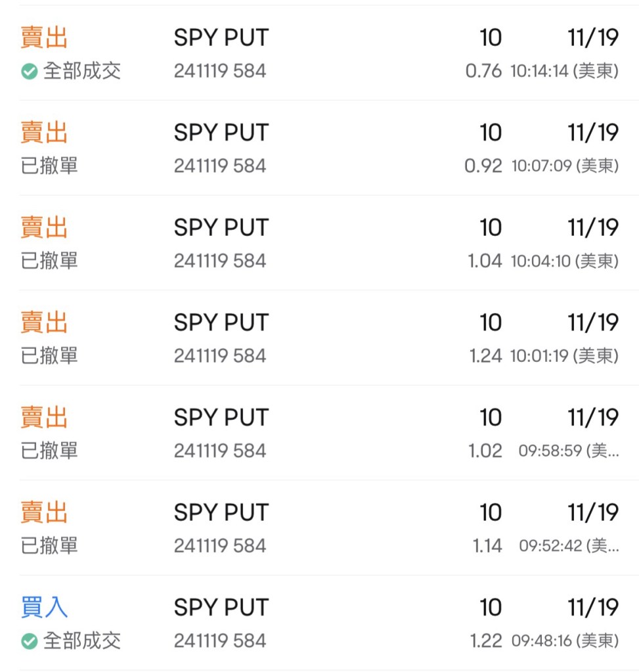Click 賣出 label on the 10:14:14 filled order
639x672 pixels.
[x=44, y=38]
